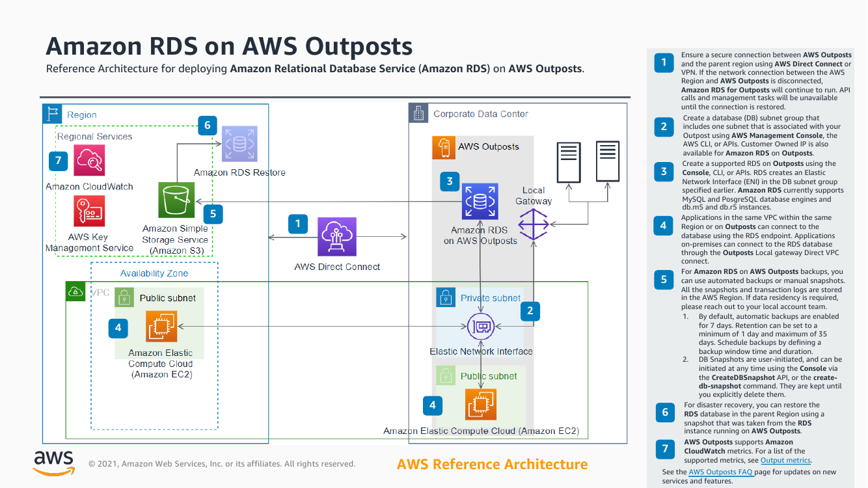
Task: Click the EC2 icon in the Outposts public subnet
Action: [481, 405]
